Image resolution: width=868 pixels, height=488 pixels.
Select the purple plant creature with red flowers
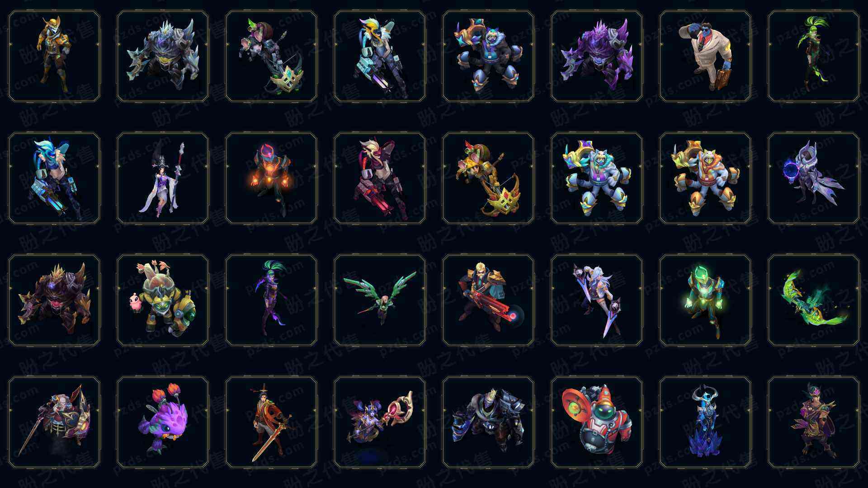click(163, 422)
